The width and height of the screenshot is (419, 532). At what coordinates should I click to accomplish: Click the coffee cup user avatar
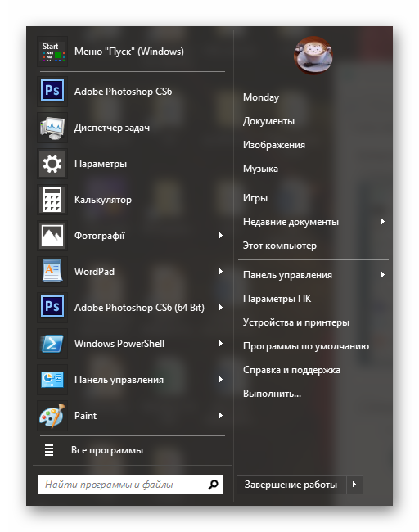point(313,56)
